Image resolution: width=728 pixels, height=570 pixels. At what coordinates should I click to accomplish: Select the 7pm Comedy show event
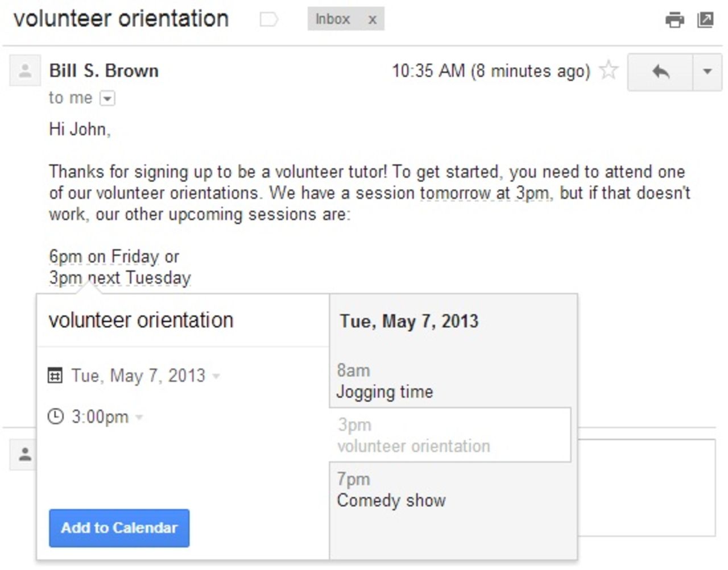(450, 489)
